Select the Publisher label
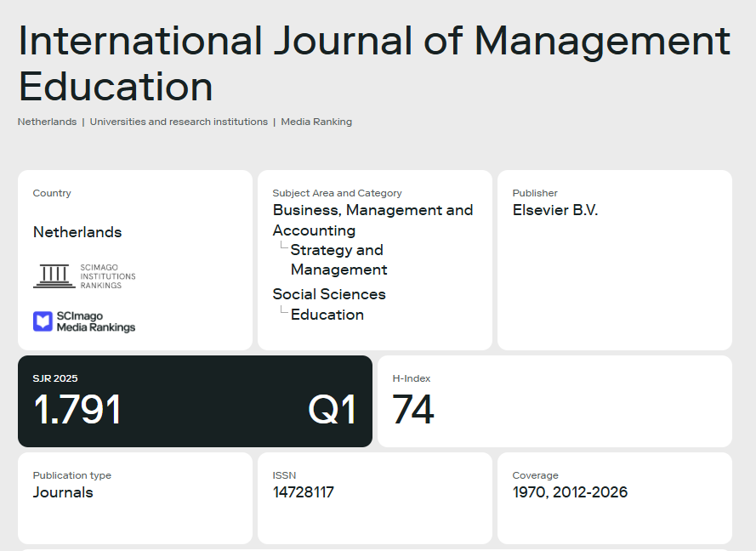Screen dimensions: 756x551 click(535, 193)
